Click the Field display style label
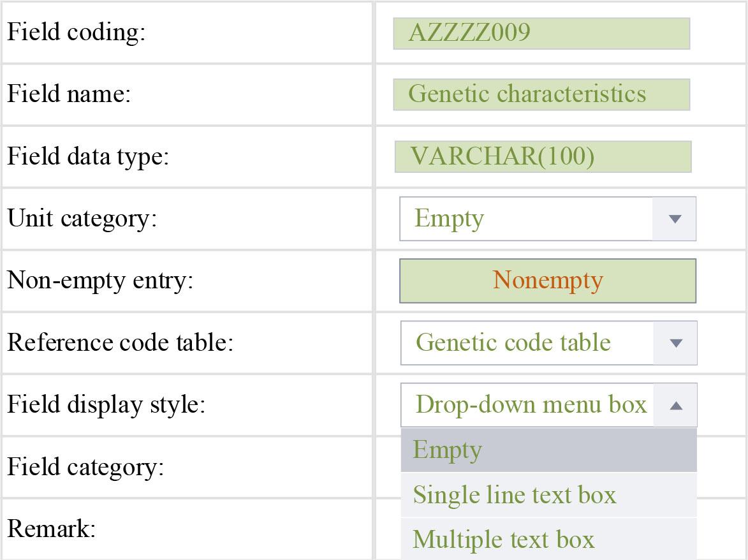This screenshot has width=748, height=560. 106,405
